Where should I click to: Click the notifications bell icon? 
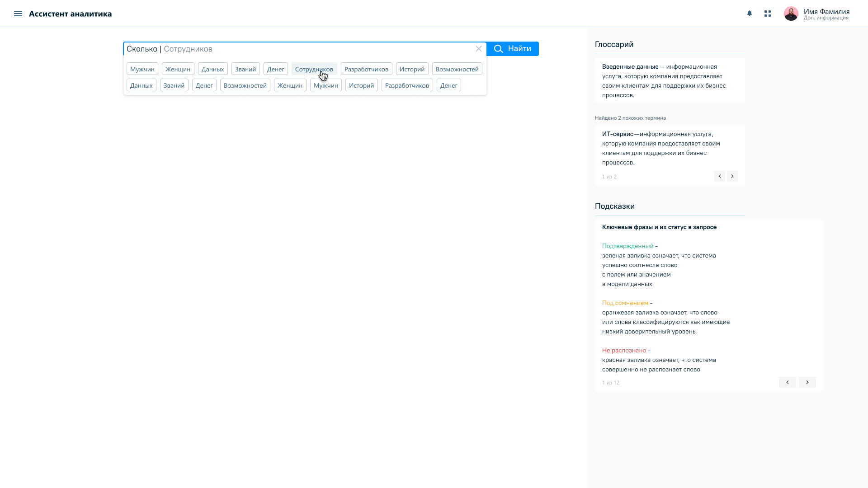pyautogui.click(x=750, y=14)
